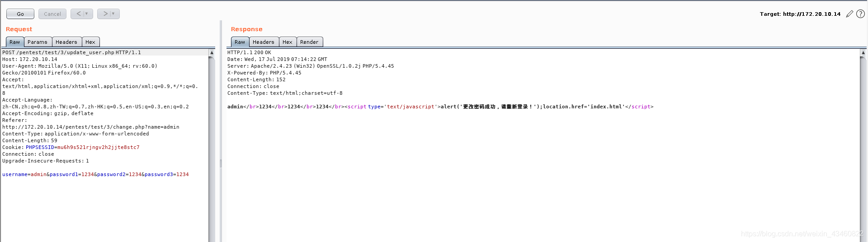Image resolution: width=868 pixels, height=242 pixels.
Task: Click the Accept-Encoding: gzip, deflate line
Action: (48, 113)
